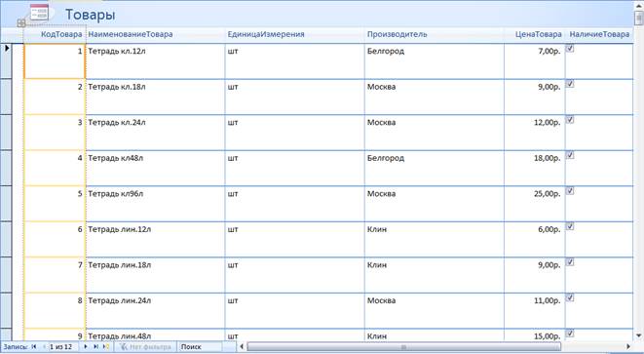Click the Нет фильтра filter button
Image resolution: width=644 pixels, height=354 pixels.
pos(145,347)
